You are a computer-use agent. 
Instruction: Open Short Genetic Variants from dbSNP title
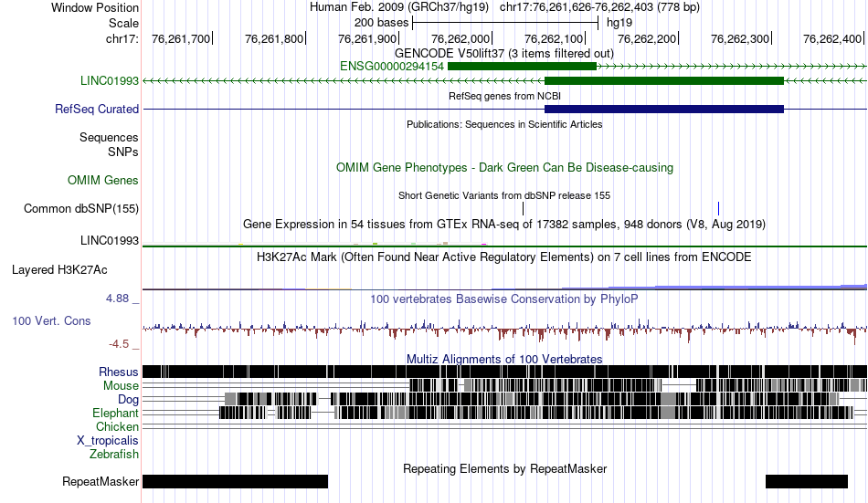[x=504, y=195]
